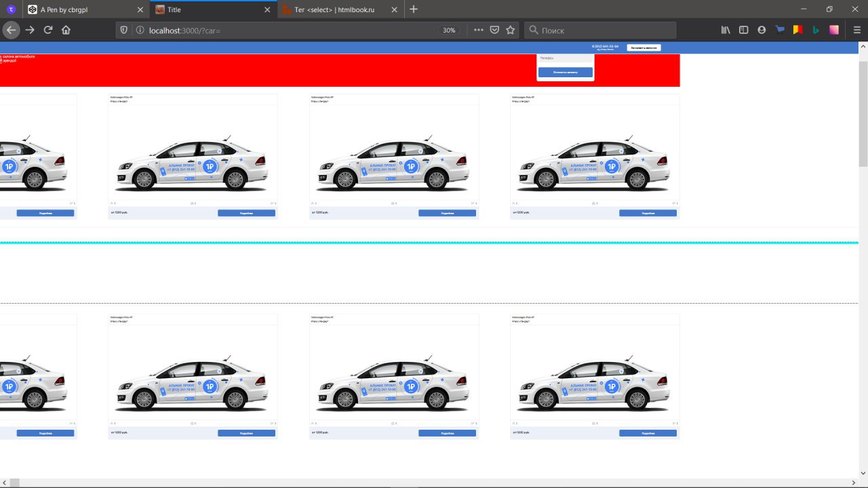This screenshot has width=868, height=488.
Task: Select the 'Title' tab
Action: point(213,10)
